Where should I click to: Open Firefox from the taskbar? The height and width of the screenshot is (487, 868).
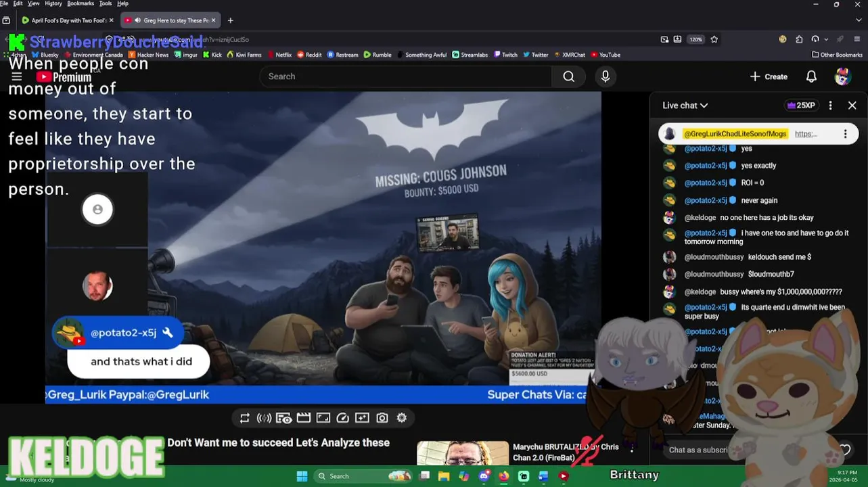tap(503, 476)
